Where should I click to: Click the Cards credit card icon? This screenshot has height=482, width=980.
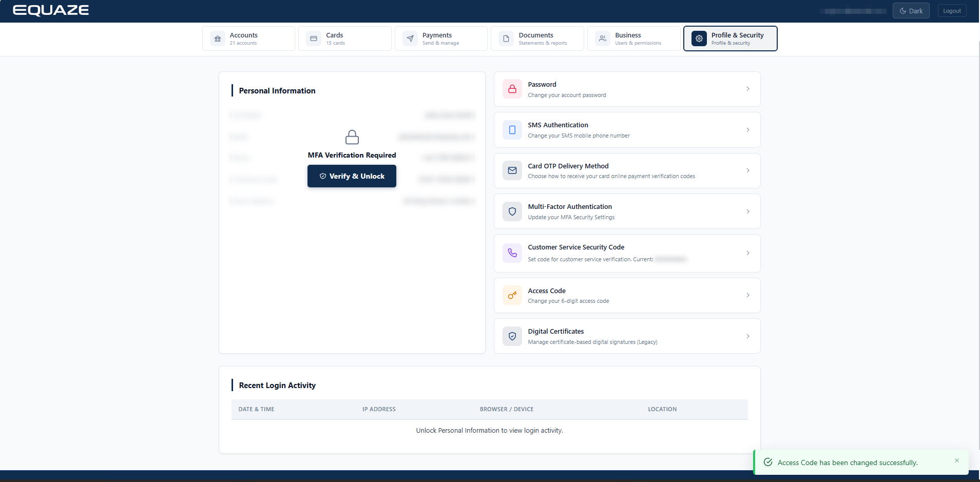[x=314, y=38]
